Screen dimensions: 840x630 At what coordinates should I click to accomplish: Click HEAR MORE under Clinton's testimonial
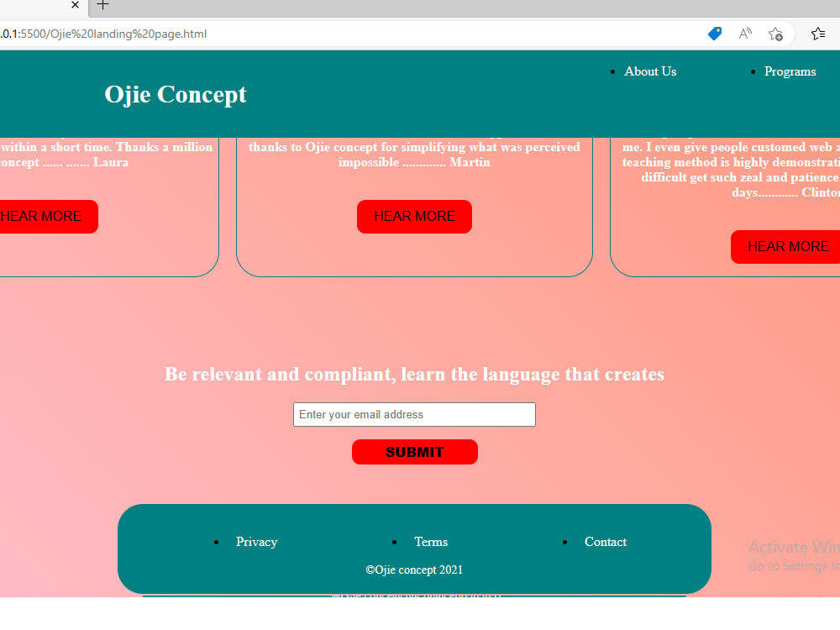tap(785, 247)
